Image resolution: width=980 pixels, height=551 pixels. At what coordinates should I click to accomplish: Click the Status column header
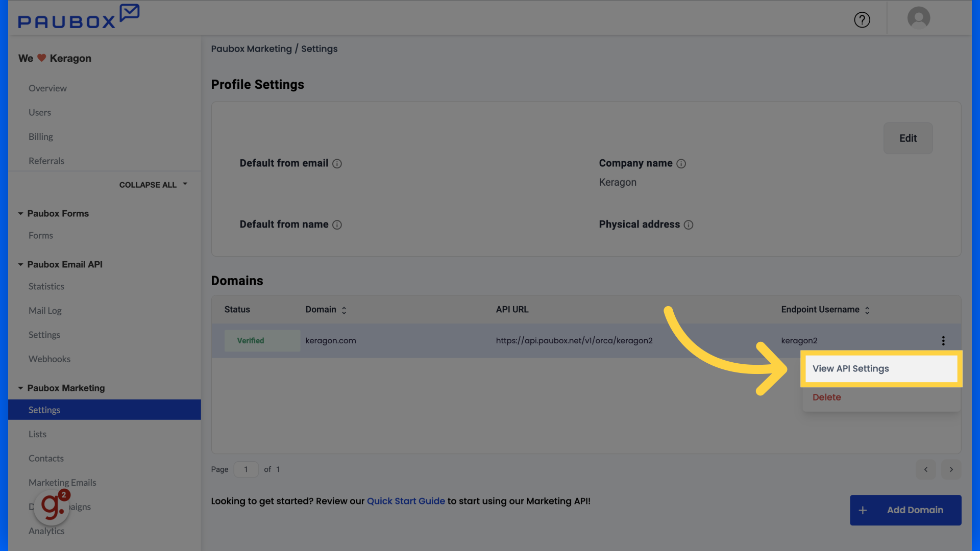[x=237, y=310]
